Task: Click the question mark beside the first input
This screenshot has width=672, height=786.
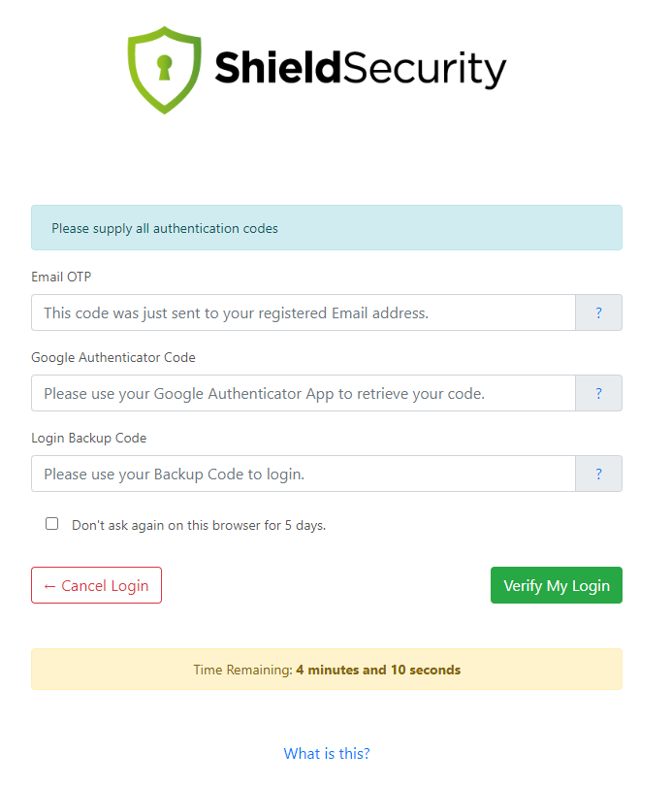Action: [x=598, y=312]
